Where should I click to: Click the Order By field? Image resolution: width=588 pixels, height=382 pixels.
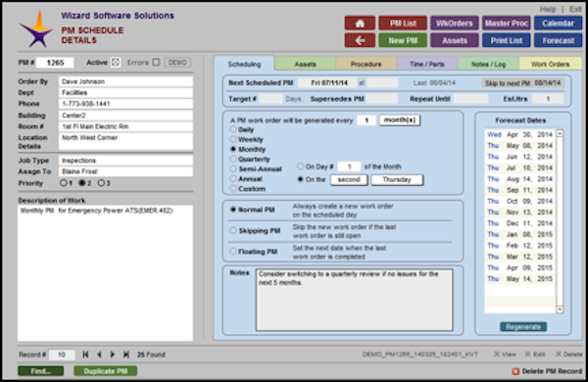(125, 81)
